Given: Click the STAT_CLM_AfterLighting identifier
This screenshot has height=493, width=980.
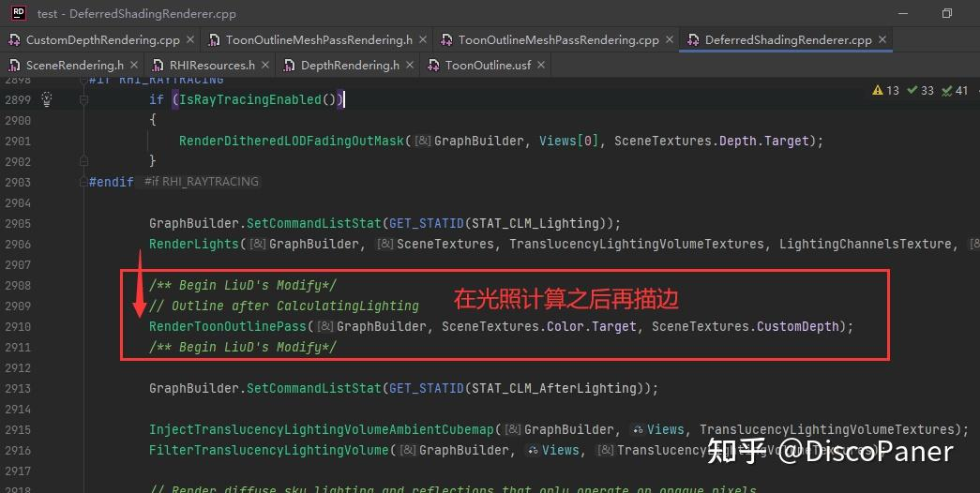Looking at the screenshot, I should (554, 389).
